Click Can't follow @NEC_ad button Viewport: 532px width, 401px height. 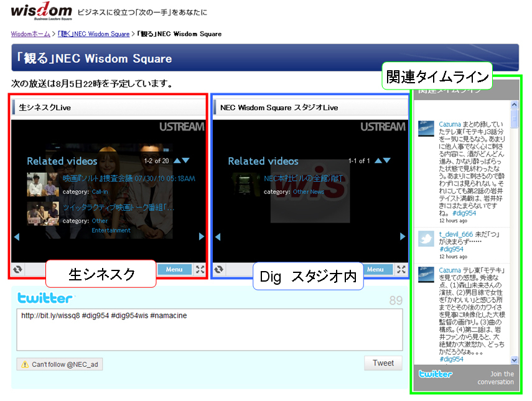coord(60,364)
